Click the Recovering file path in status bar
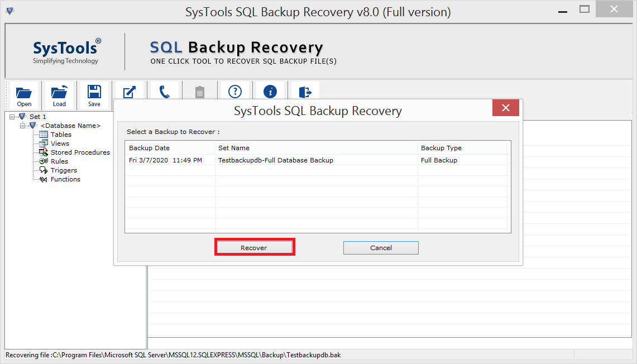The height and width of the screenshot is (364, 637). [173, 355]
